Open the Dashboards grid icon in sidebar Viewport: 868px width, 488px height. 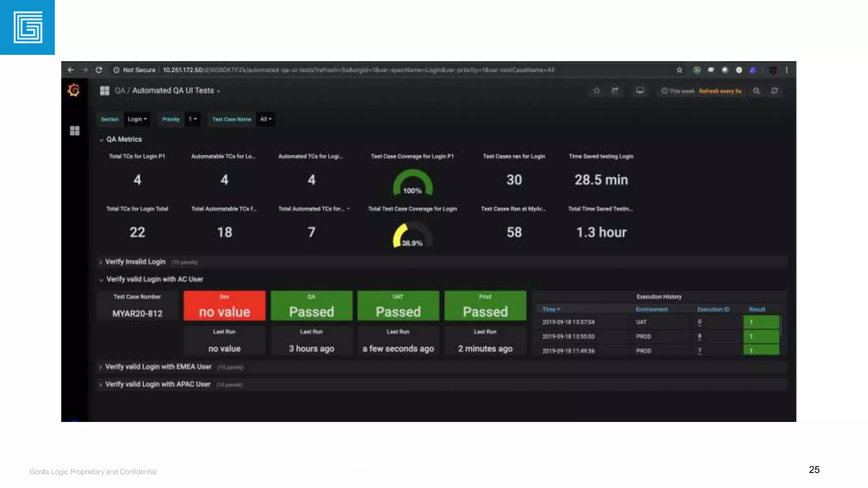click(x=75, y=131)
